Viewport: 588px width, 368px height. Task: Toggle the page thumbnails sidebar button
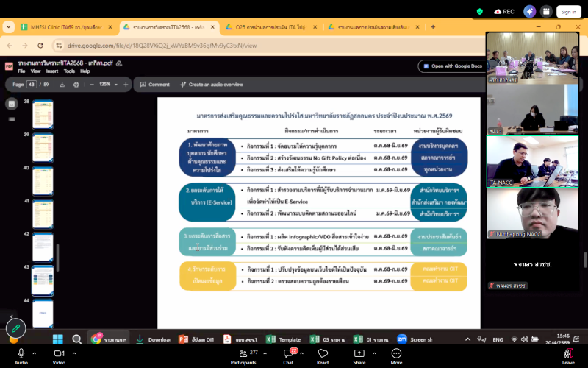(x=12, y=104)
